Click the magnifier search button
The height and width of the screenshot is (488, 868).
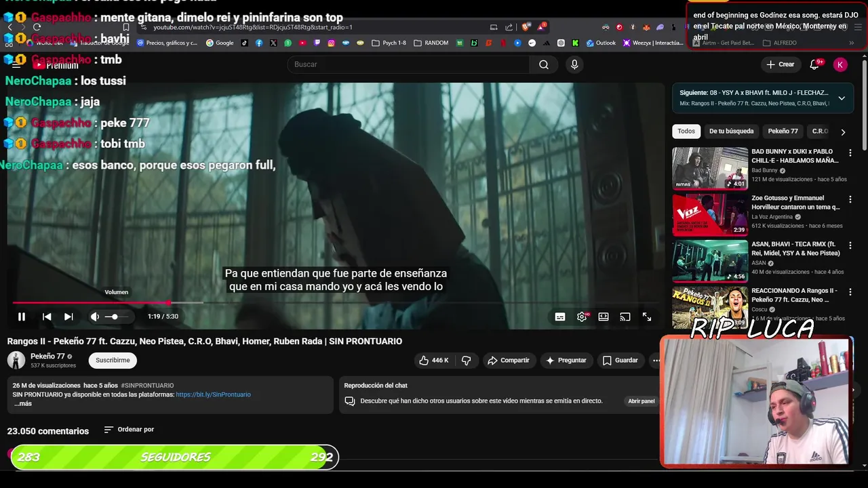point(544,64)
